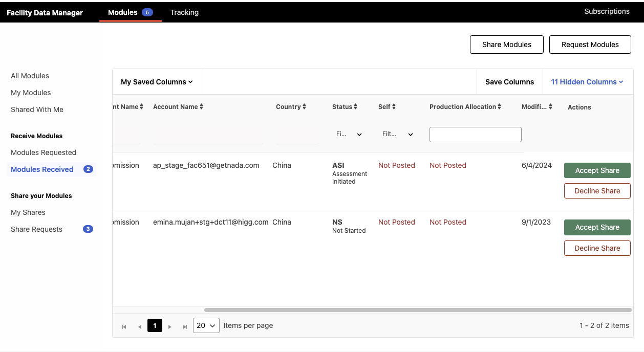The width and height of the screenshot is (644, 352).
Task: Click NS Not Started status cell
Action: pos(349,226)
